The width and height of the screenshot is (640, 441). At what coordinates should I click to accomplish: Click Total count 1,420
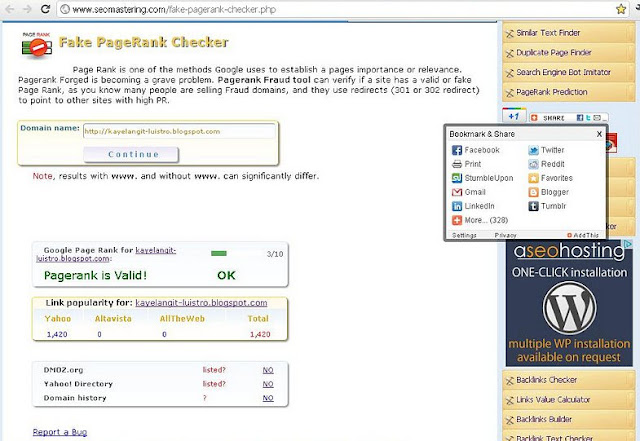coord(260,334)
